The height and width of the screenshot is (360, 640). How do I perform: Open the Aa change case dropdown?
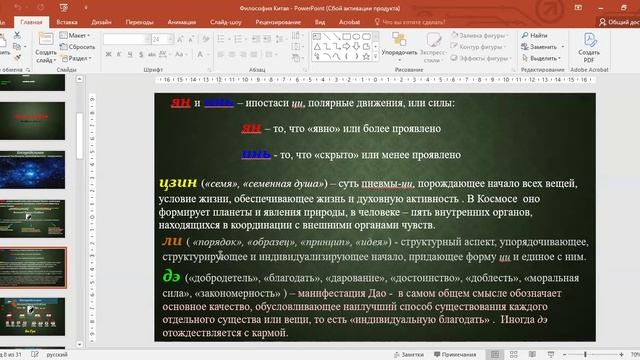(x=181, y=54)
